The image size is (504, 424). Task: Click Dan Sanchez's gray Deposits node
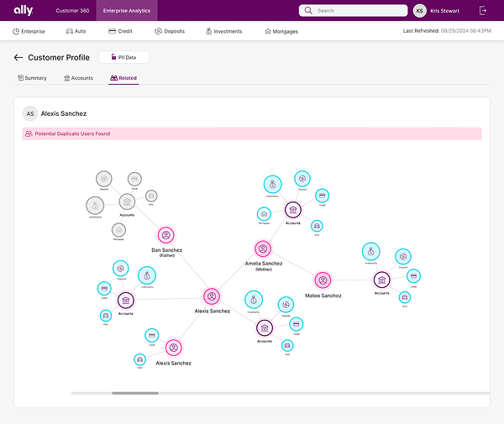click(104, 179)
